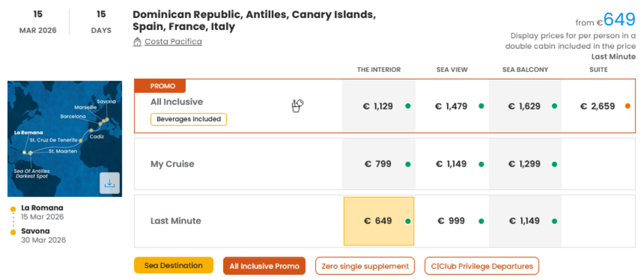This screenshot has height=280, width=644.
Task: Select All Inclusive sea view €1,479
Action: coord(451,106)
